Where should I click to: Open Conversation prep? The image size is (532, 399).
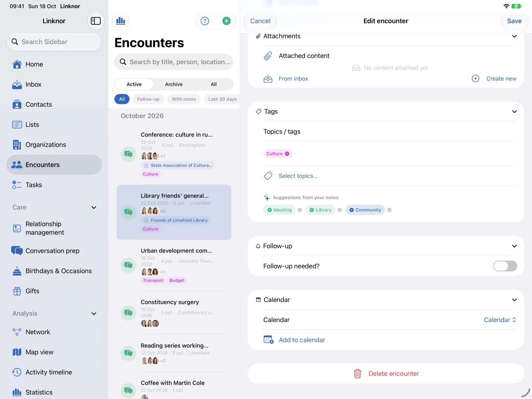[x=54, y=251]
